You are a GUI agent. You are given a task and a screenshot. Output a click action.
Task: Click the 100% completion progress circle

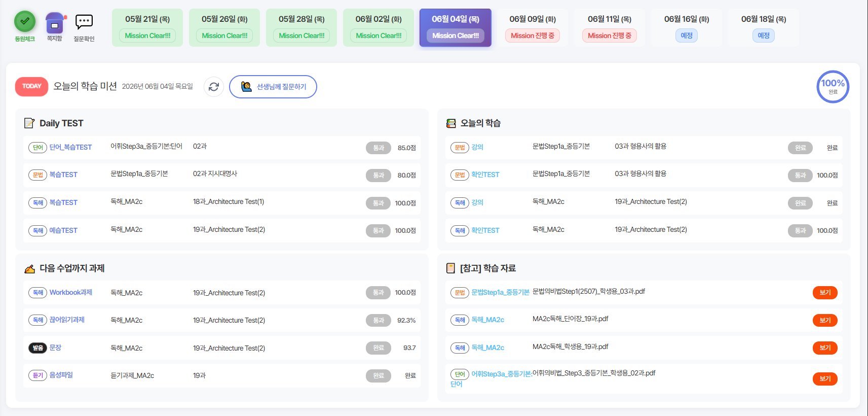click(x=833, y=87)
